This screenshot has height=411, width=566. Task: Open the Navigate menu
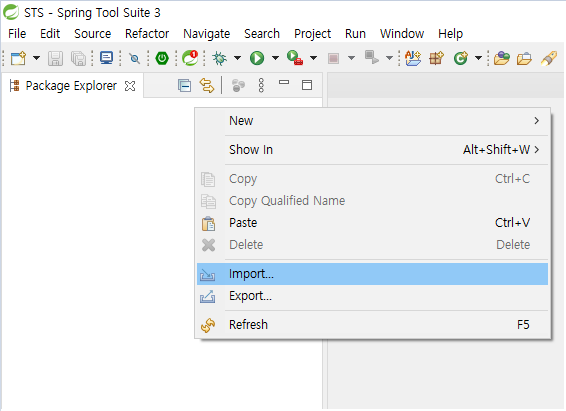(206, 34)
